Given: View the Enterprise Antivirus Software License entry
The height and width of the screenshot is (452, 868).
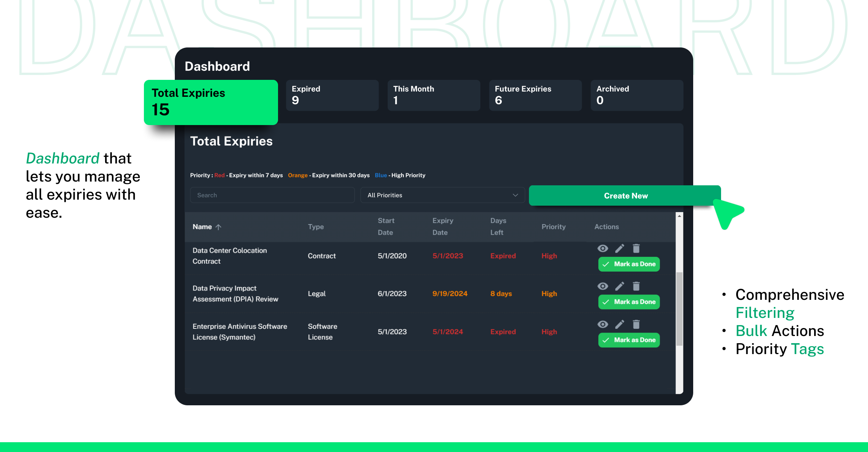Looking at the screenshot, I should pyautogui.click(x=603, y=324).
